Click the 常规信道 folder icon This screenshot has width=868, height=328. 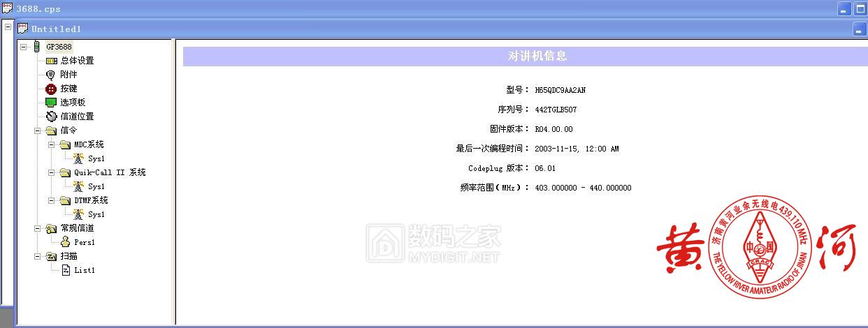(x=51, y=228)
